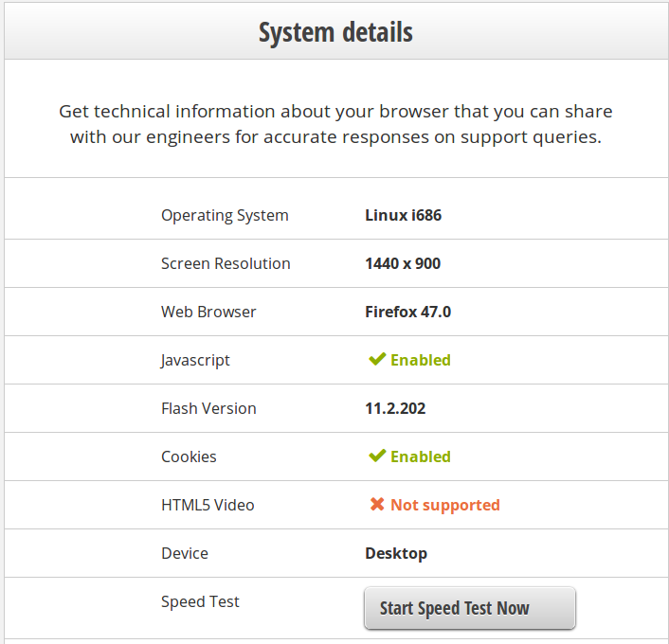This screenshot has width=669, height=644.
Task: Click the Operating System label
Action: [x=225, y=215]
